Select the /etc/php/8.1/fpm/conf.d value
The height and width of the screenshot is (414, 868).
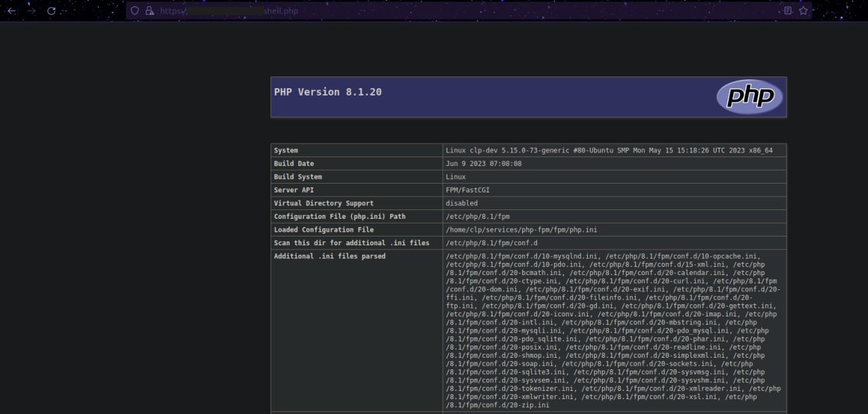[x=492, y=243]
